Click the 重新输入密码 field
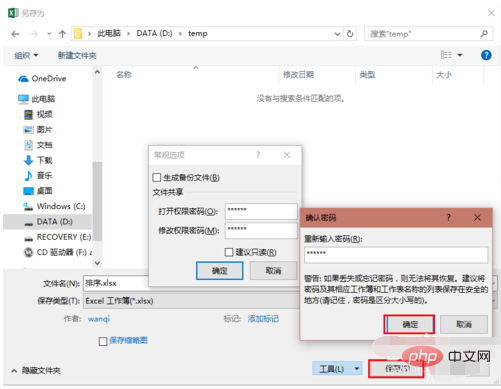The height and width of the screenshot is (389, 501). (x=396, y=255)
